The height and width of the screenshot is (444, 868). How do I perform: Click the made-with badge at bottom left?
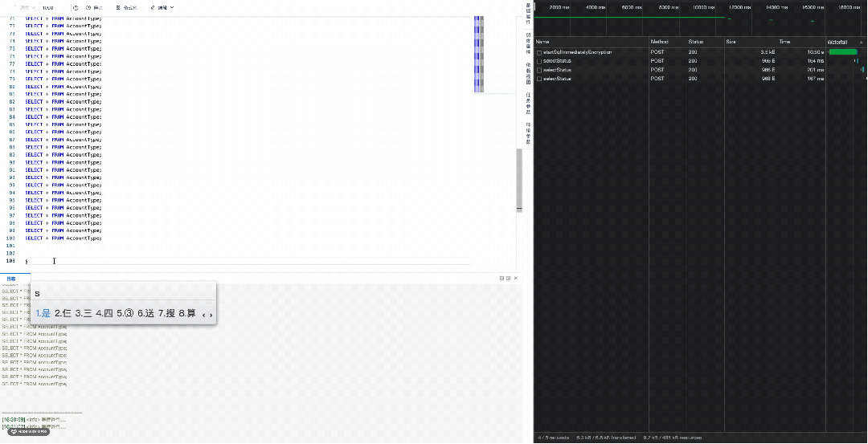click(30, 431)
